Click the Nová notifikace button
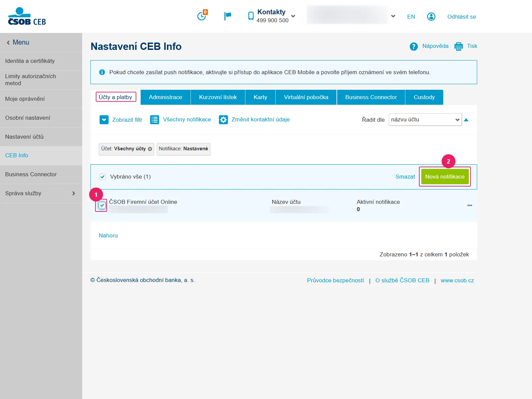This screenshot has width=532, height=399. pos(445,177)
